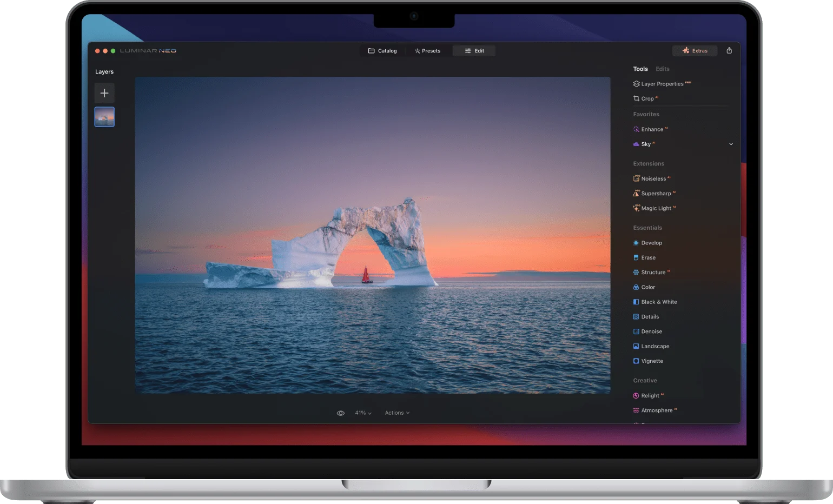Open the Develop tool
Screen dimensions: 833x504
[651, 243]
